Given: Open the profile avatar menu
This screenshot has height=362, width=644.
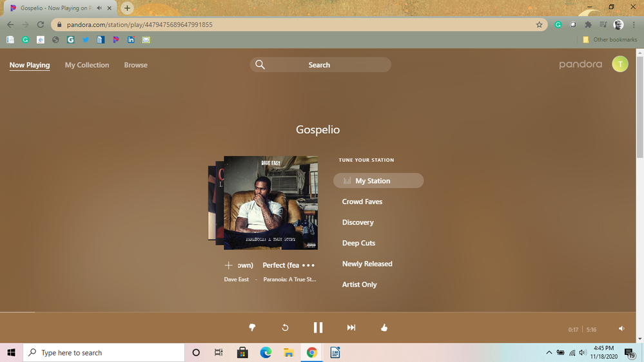Looking at the screenshot, I should point(620,64).
